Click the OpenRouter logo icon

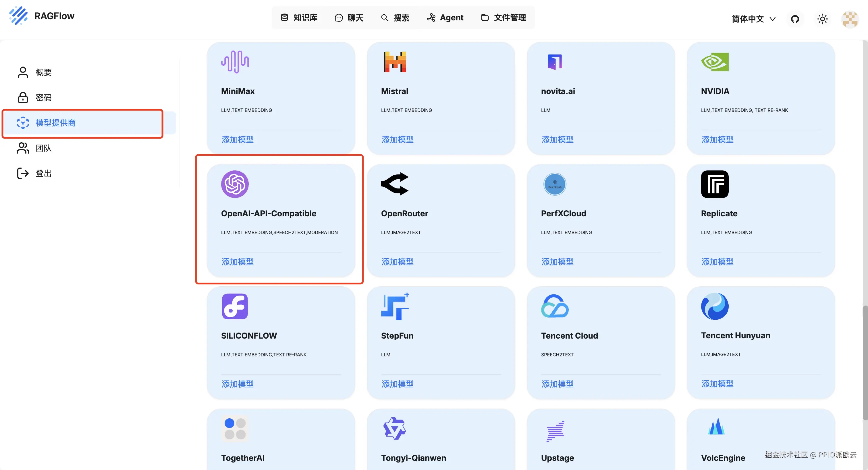[395, 184]
